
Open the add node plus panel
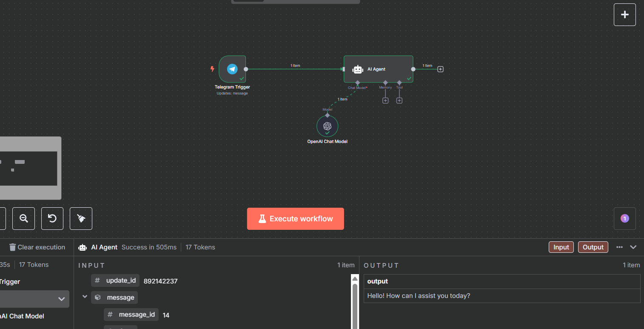point(624,14)
